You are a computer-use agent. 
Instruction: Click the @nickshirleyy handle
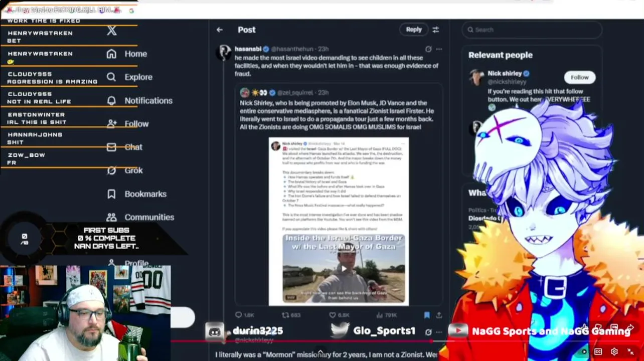507,82
